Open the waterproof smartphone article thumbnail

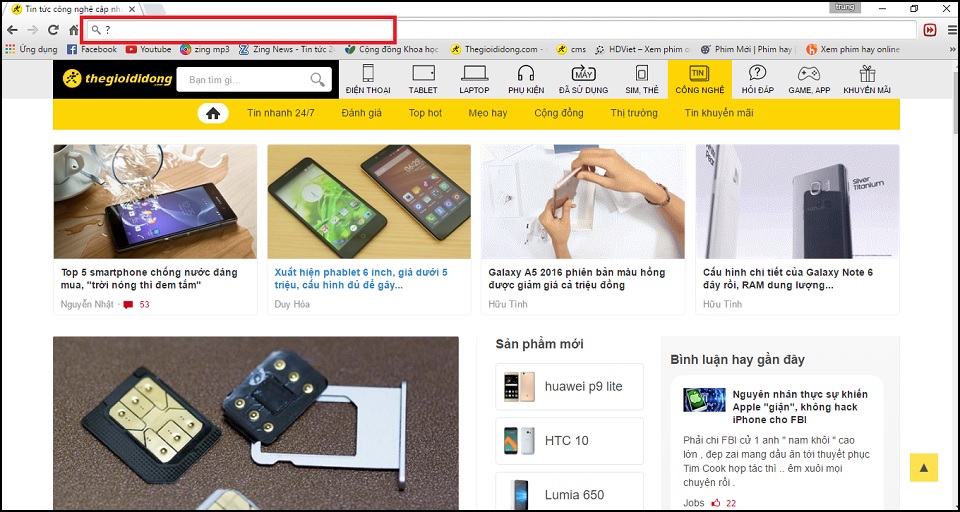155,201
